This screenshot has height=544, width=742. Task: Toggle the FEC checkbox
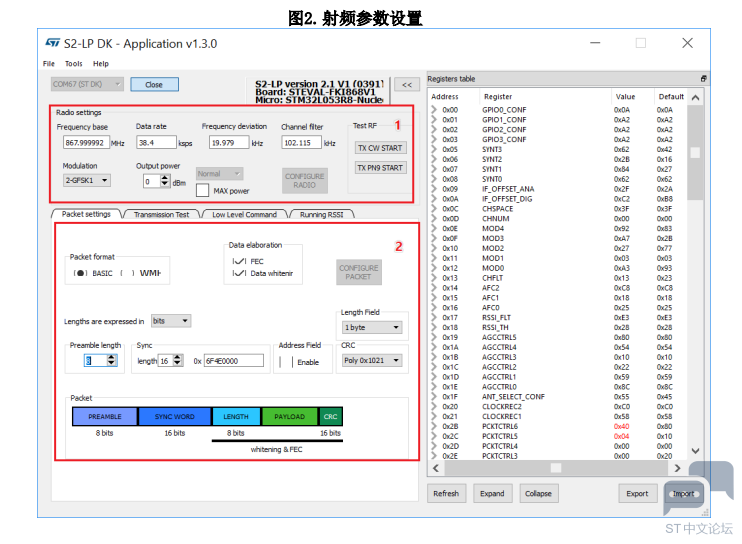(239, 261)
